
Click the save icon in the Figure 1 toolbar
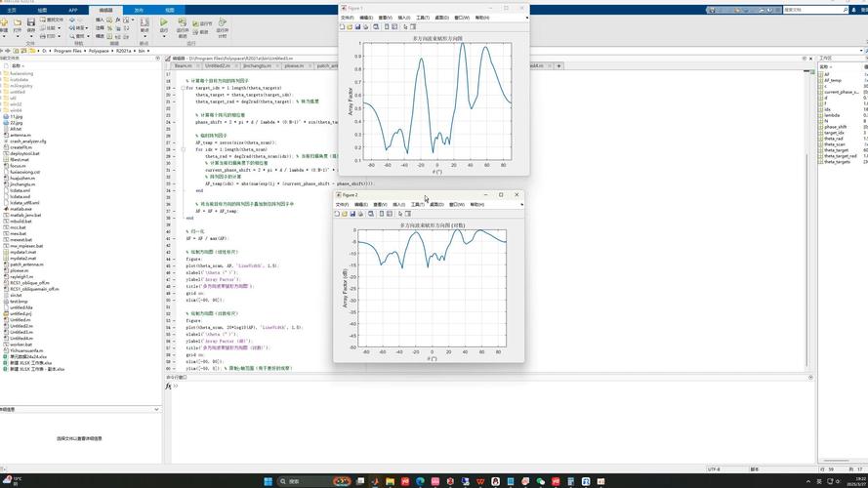coord(358,26)
